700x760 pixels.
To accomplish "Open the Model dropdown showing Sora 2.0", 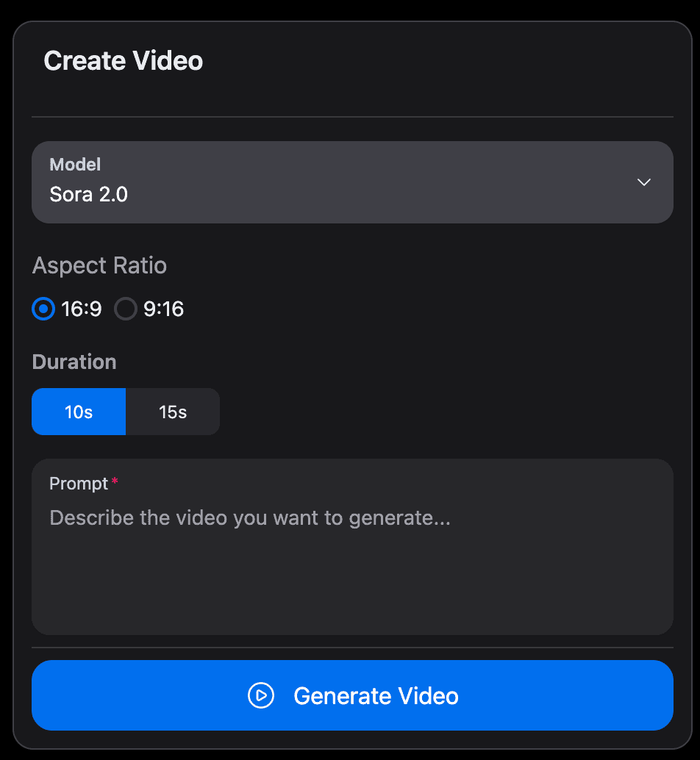I will 352,182.
